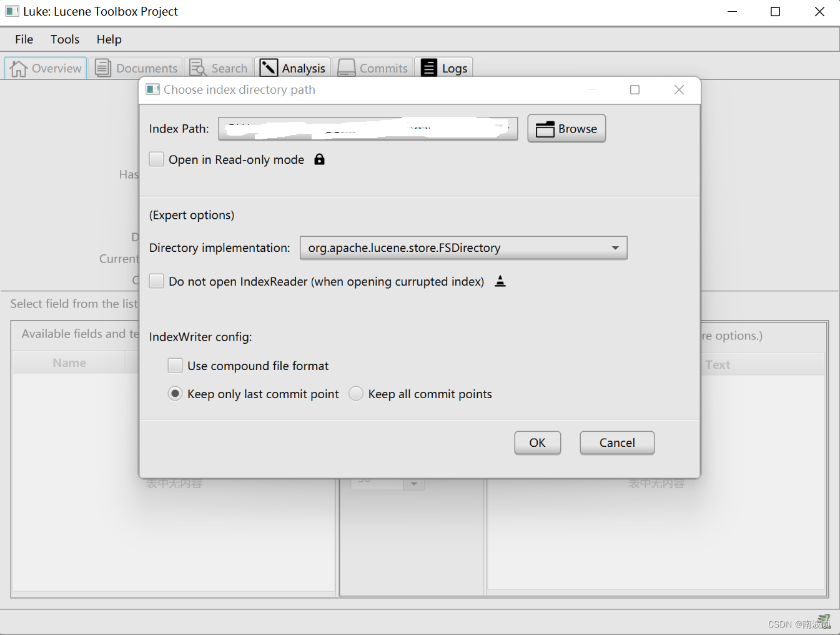Click the Overview tab home icon
840x635 pixels.
(19, 69)
